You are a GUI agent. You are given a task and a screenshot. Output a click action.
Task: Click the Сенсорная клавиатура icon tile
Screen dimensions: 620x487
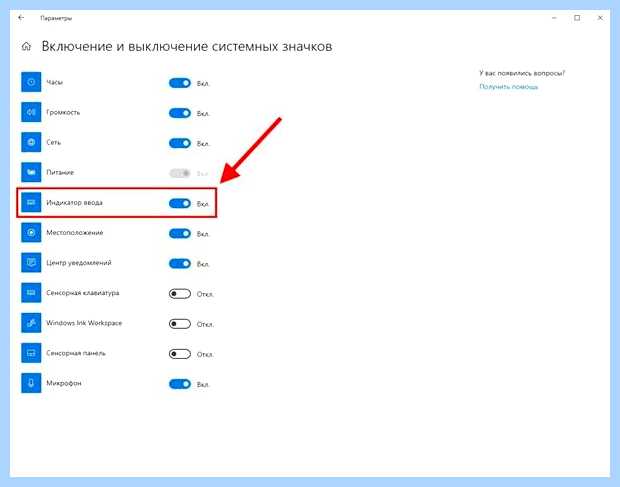31,293
